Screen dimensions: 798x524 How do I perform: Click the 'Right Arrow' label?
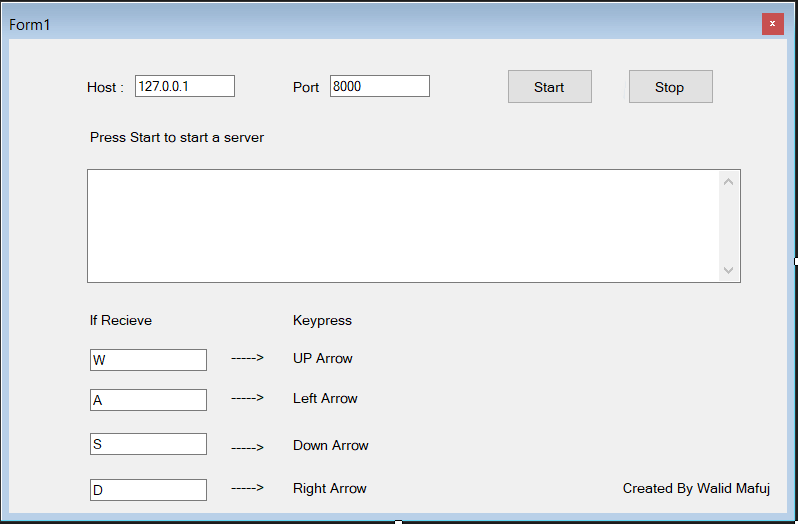(x=330, y=488)
